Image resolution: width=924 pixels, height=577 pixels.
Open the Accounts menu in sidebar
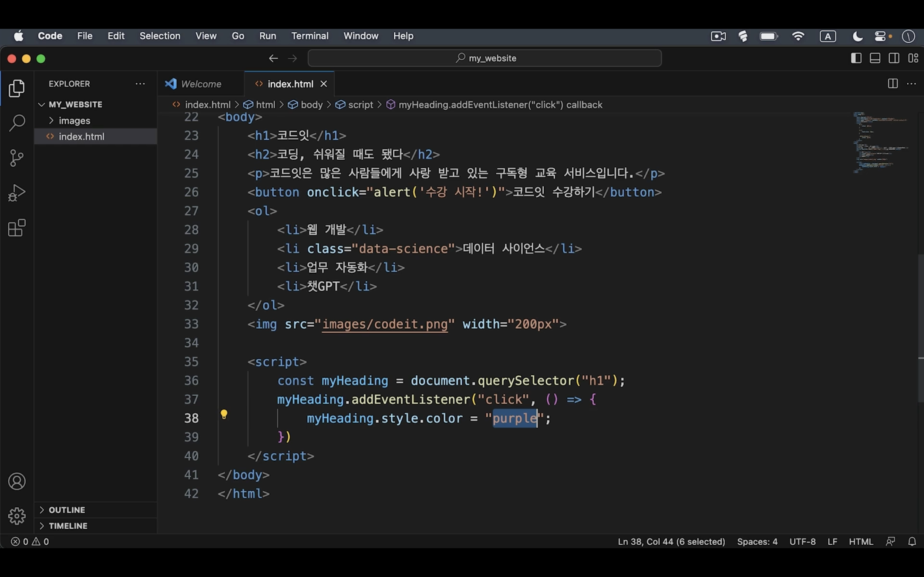[x=17, y=481]
